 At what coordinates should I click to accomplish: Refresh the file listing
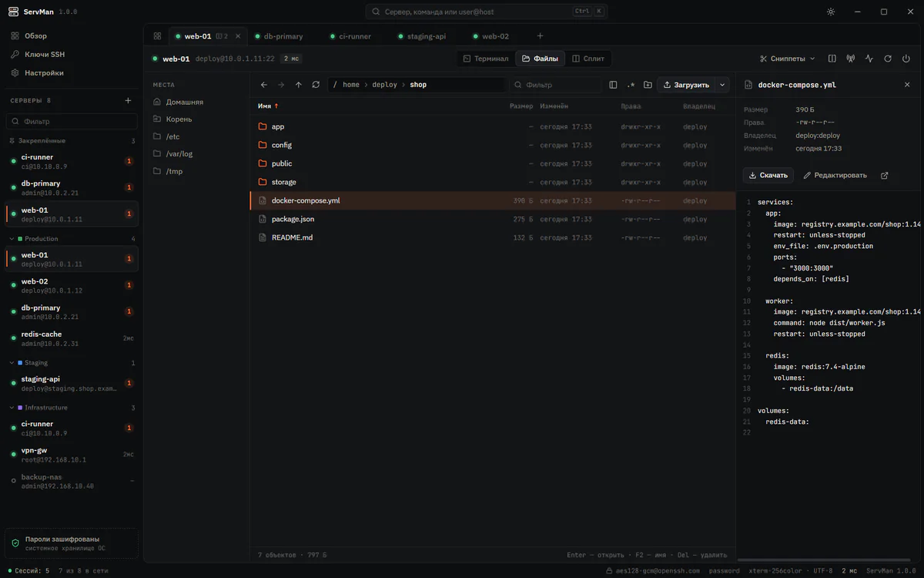click(316, 85)
